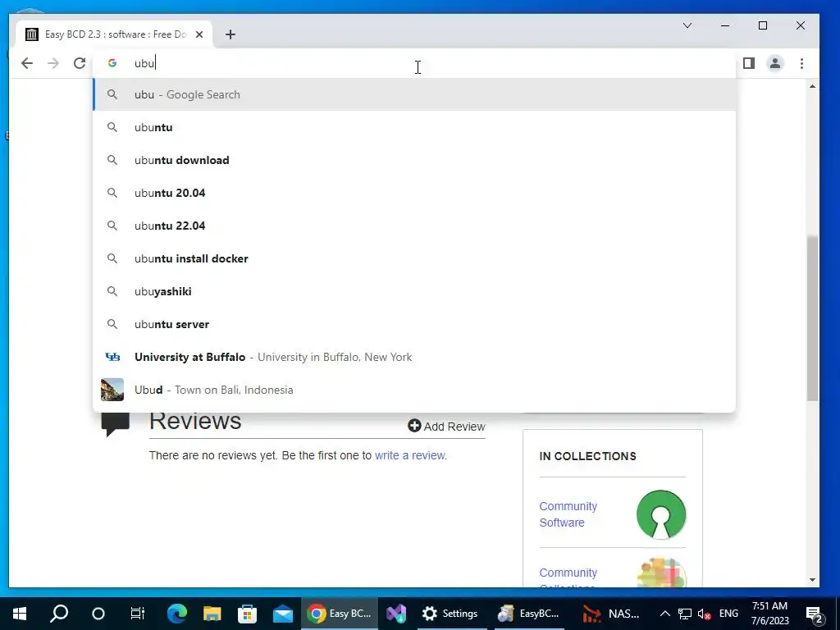Open the Community Software collection link
This screenshot has width=840, height=630.
[568, 514]
